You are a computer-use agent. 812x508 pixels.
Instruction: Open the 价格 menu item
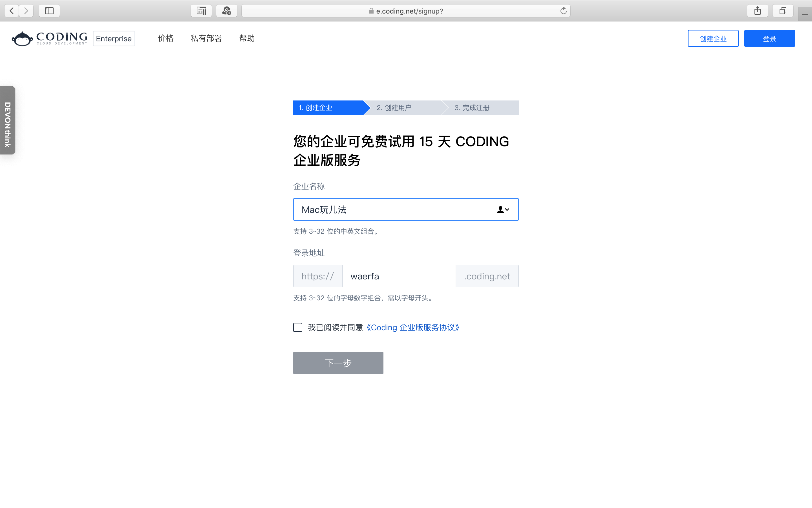tap(166, 38)
